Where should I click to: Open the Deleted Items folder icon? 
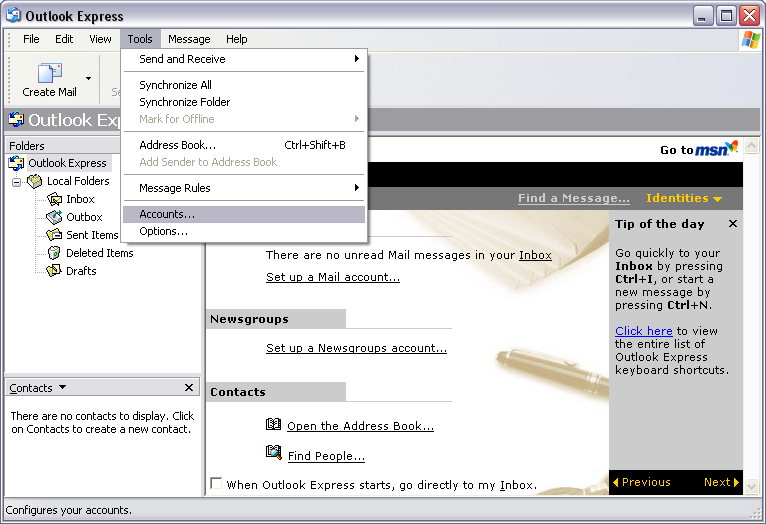[x=54, y=253]
